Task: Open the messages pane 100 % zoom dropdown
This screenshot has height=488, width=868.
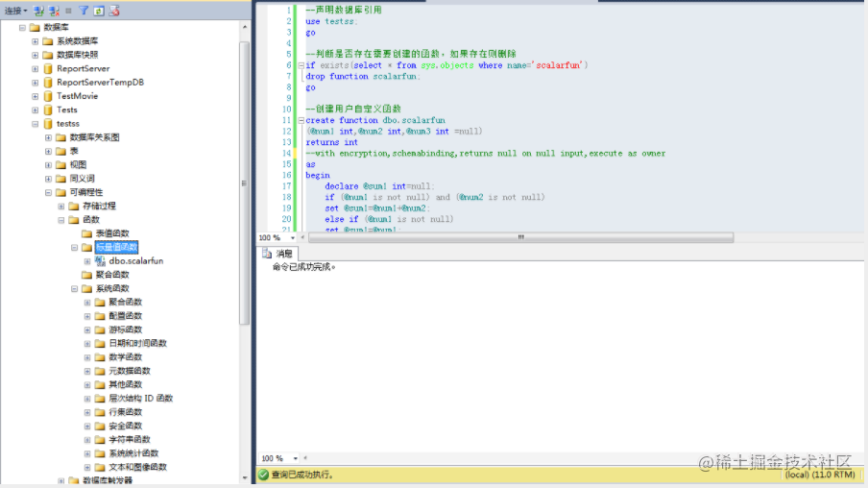Action: click(x=296, y=458)
